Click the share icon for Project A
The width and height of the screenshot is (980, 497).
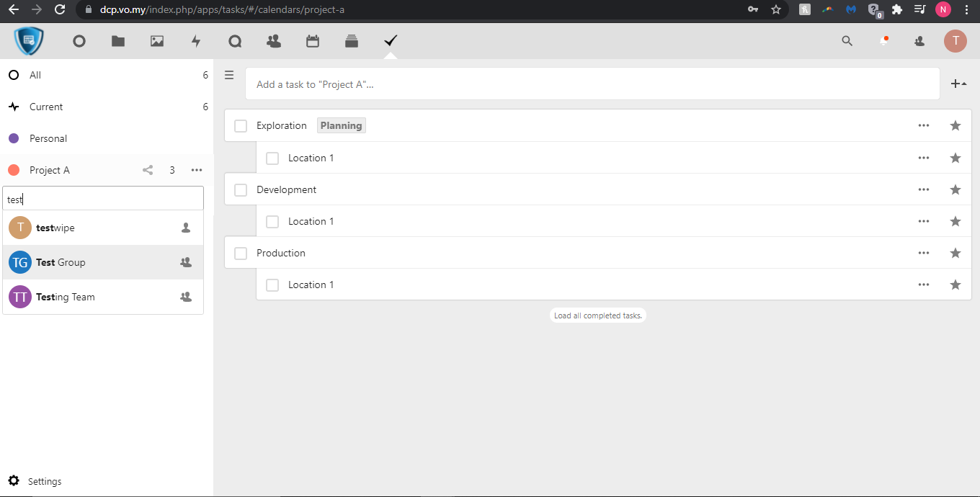coord(148,170)
